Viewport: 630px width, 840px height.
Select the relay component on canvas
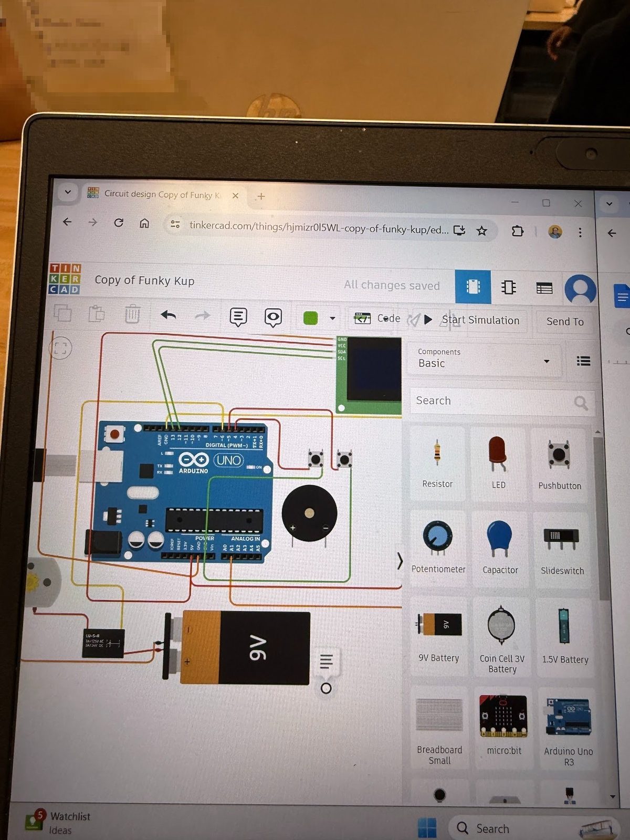(x=103, y=643)
